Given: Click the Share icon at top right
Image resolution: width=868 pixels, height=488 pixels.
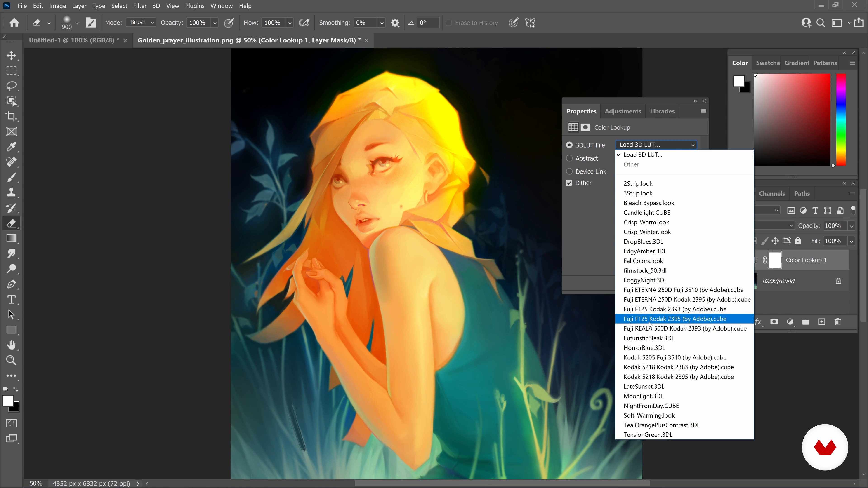Looking at the screenshot, I should point(859,23).
